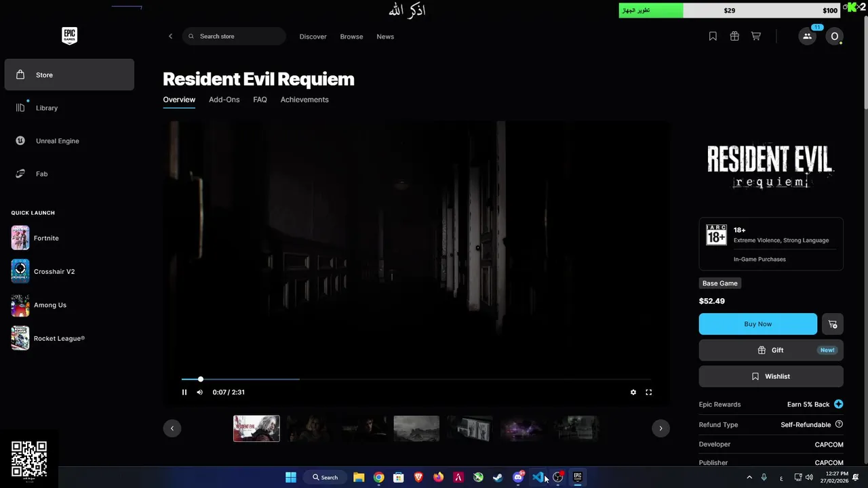Open video quality settings gear
The height and width of the screenshot is (488, 868).
pos(633,392)
